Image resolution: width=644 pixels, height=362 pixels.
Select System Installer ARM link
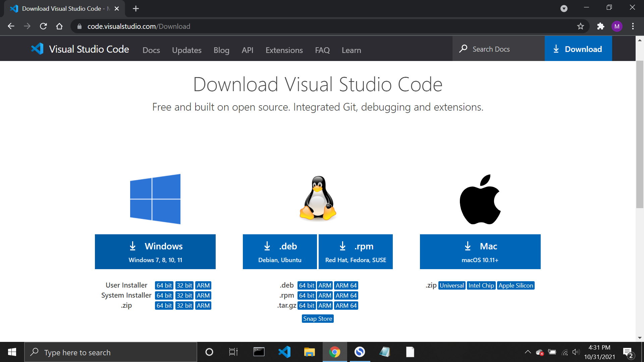click(x=203, y=296)
